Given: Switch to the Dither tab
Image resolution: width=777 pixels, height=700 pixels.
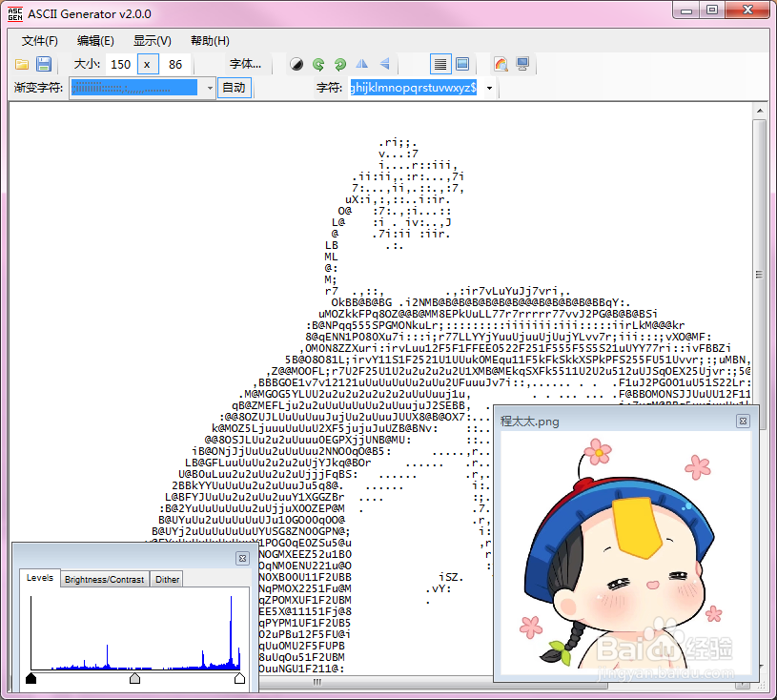Looking at the screenshot, I should [x=167, y=579].
